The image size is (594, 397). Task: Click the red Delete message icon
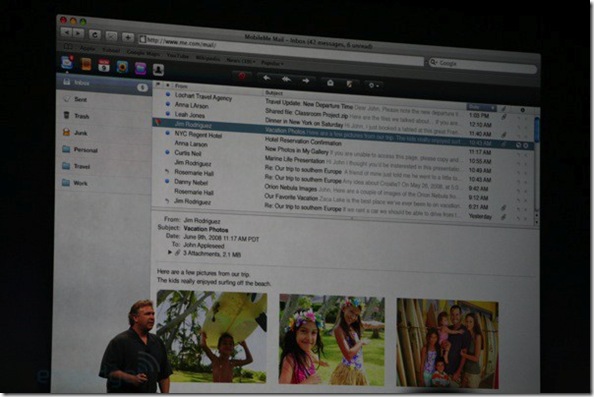(x=241, y=77)
